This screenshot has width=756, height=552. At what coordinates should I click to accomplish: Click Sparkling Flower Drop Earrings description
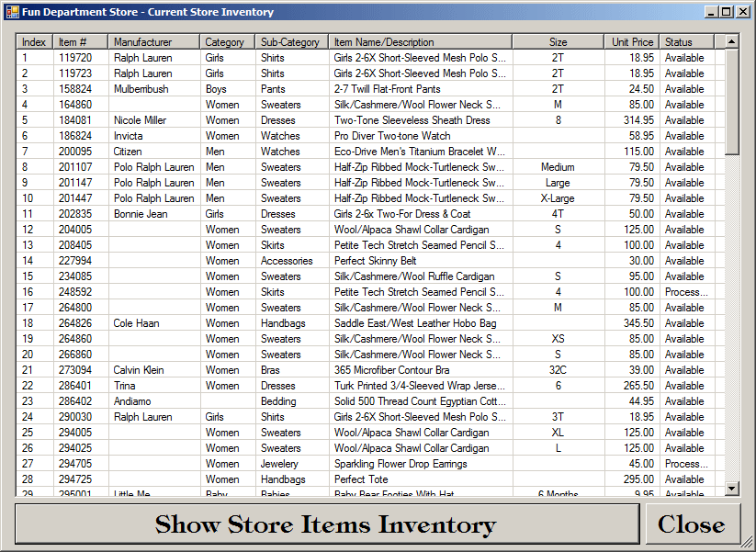click(401, 464)
